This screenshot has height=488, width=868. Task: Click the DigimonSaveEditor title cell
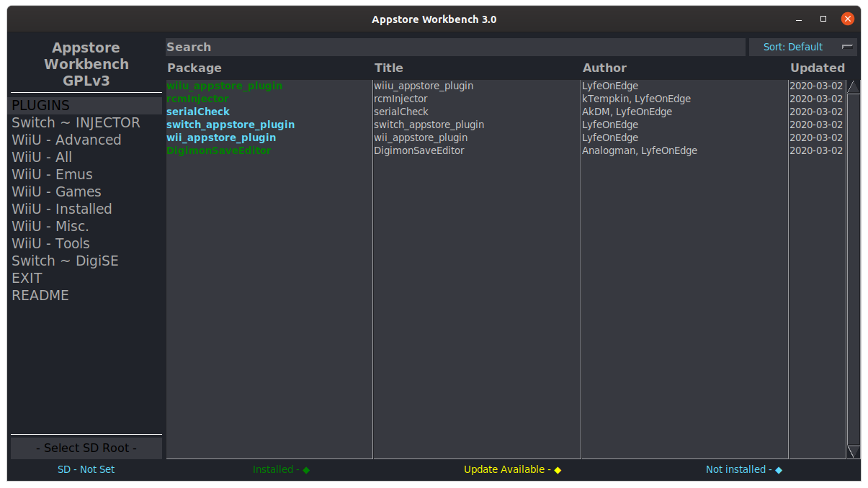(x=419, y=150)
